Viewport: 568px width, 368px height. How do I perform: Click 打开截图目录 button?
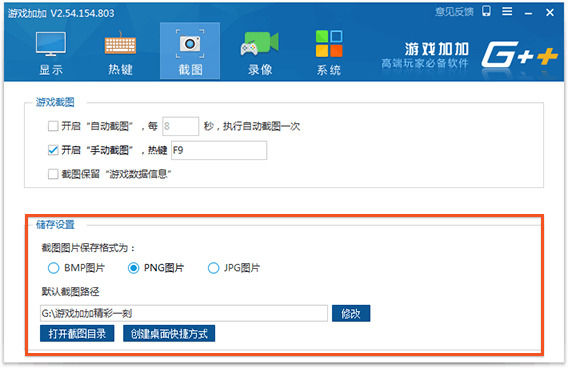[77, 333]
